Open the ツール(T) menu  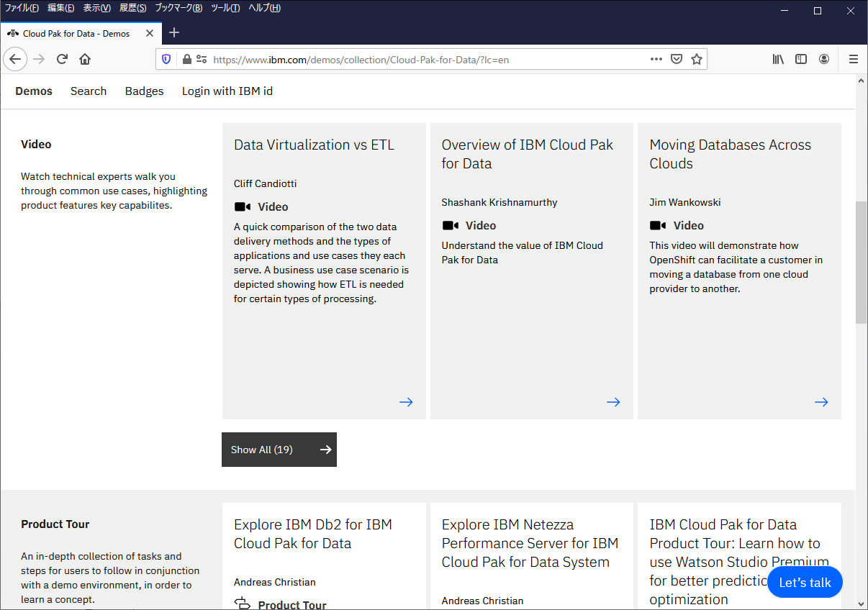point(225,8)
